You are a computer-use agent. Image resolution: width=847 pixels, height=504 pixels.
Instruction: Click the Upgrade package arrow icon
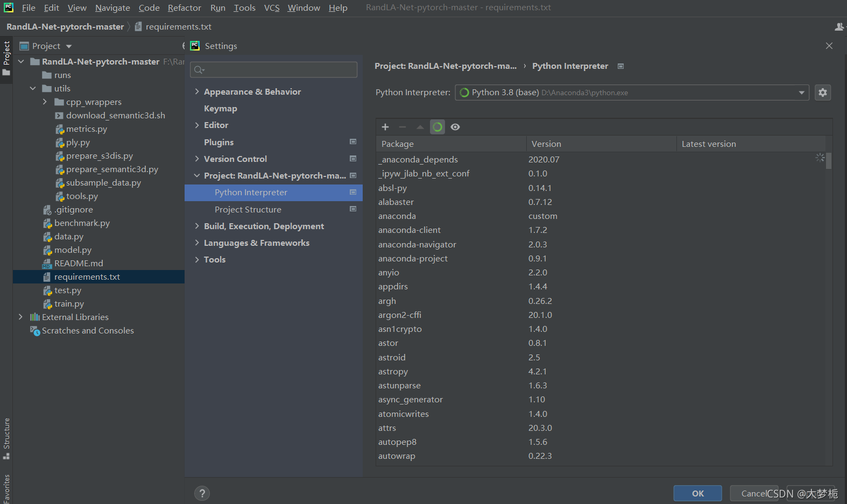(x=420, y=127)
